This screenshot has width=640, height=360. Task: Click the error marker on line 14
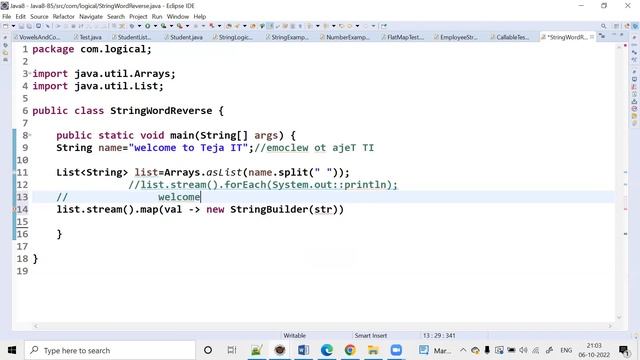point(15,209)
